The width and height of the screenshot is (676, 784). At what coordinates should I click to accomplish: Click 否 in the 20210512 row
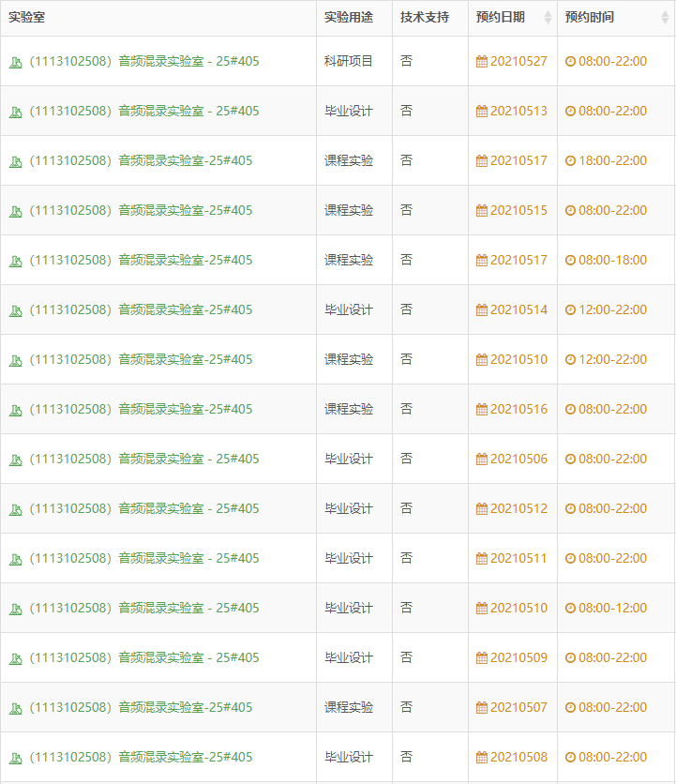tap(407, 509)
